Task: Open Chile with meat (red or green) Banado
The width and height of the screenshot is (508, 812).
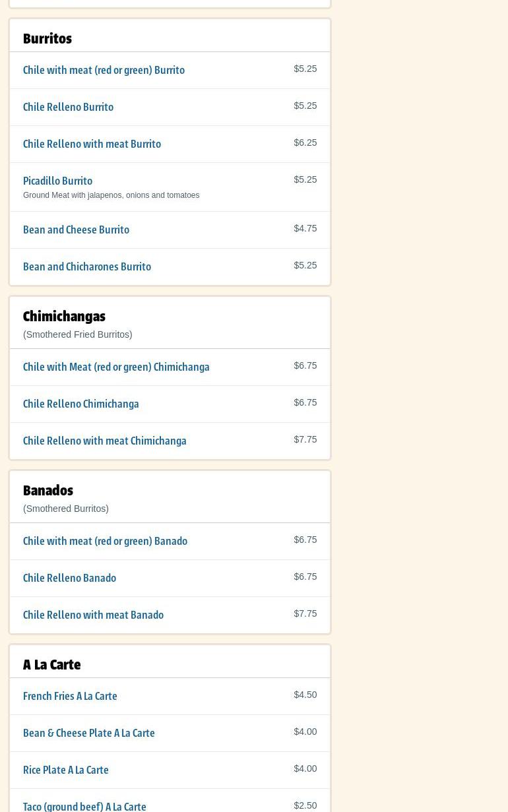Action: [x=105, y=541]
